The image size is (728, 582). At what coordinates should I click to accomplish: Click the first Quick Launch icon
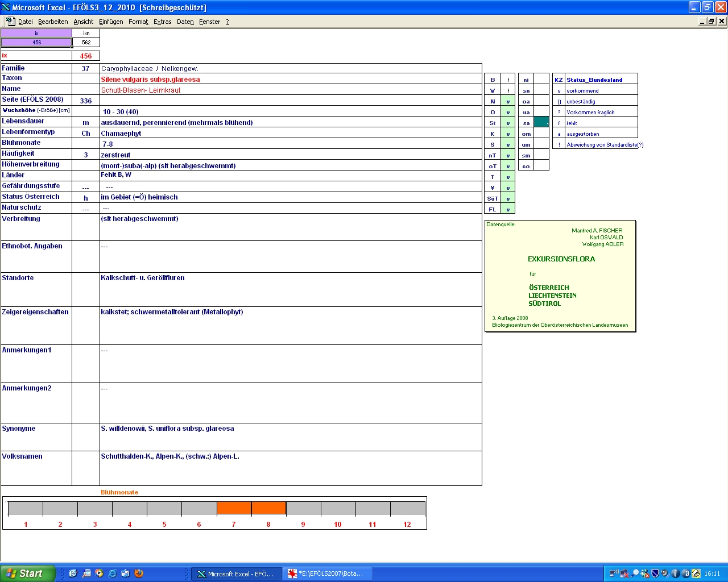click(73, 573)
